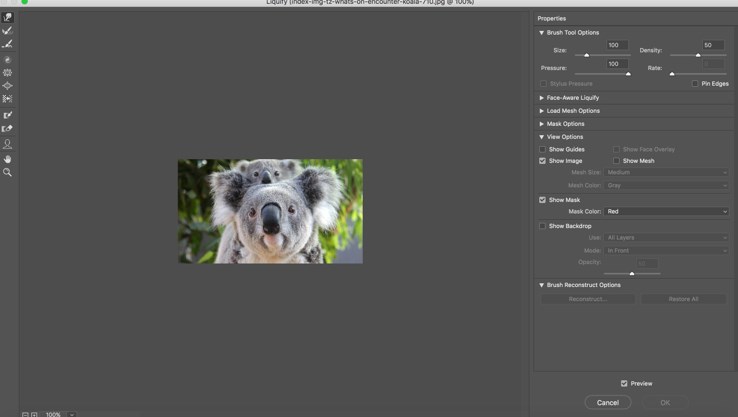The image size is (738, 417).
Task: Collapse the Brush Tool Options section
Action: 542,32
